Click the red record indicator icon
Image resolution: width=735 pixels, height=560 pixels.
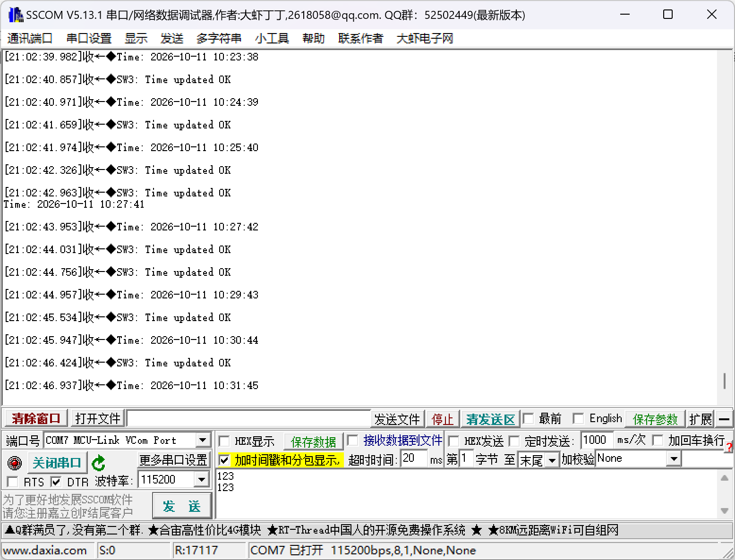pyautogui.click(x=15, y=463)
